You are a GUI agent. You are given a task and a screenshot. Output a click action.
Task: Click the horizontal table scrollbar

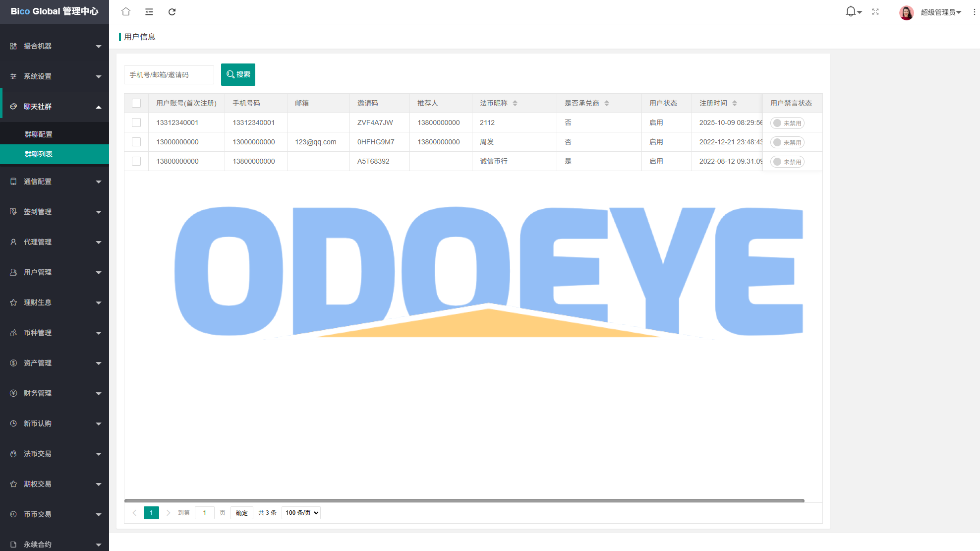464,501
